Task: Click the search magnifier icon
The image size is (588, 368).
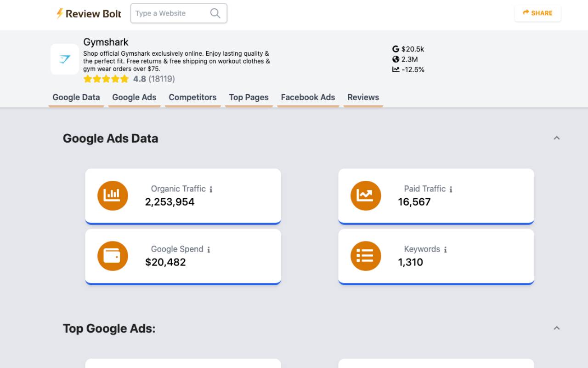Action: [215, 13]
